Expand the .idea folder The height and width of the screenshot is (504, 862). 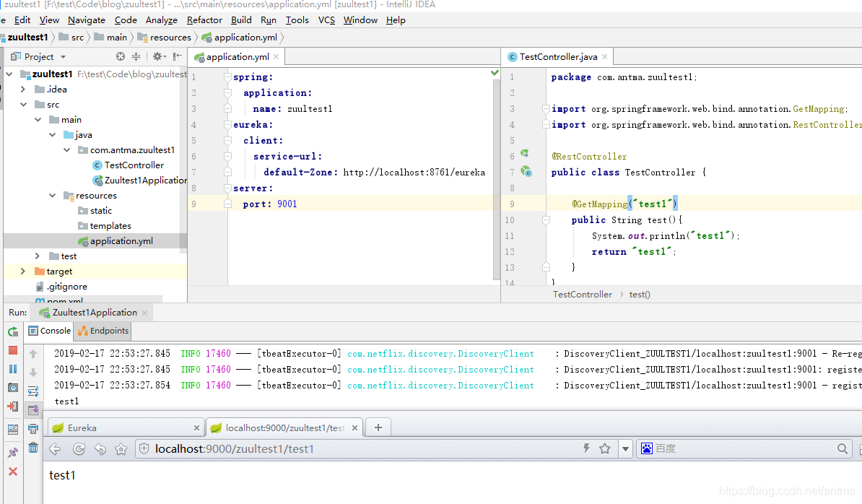[x=23, y=90]
